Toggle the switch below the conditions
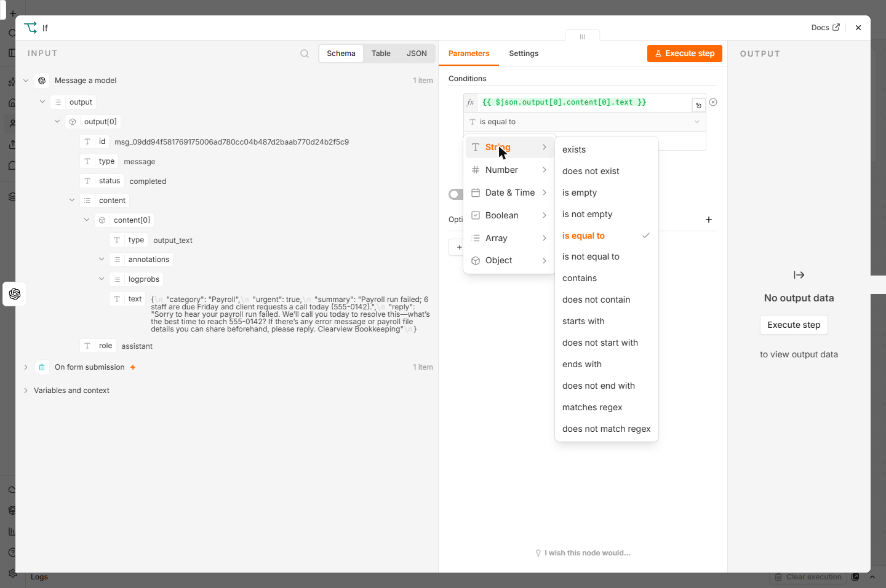The height and width of the screenshot is (588, 886). (x=456, y=194)
